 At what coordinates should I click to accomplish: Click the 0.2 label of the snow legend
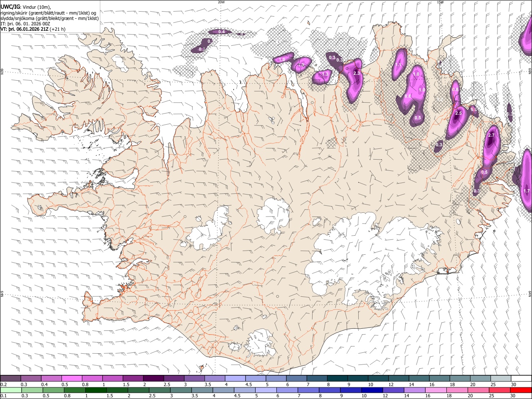point(3,384)
